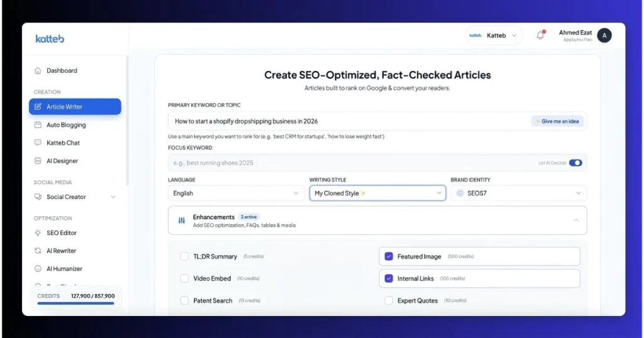Click the Dashboard home icon
644x338 pixels.
coord(38,70)
